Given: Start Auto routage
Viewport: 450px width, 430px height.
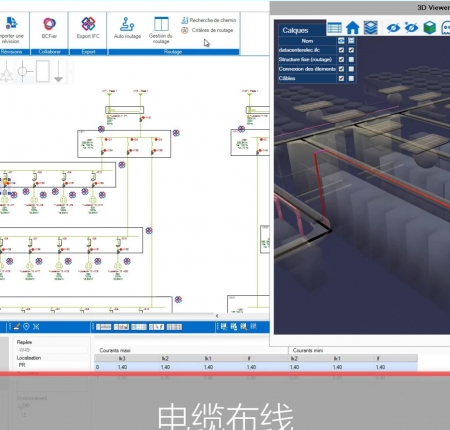Looking at the screenshot, I should tap(127, 28).
